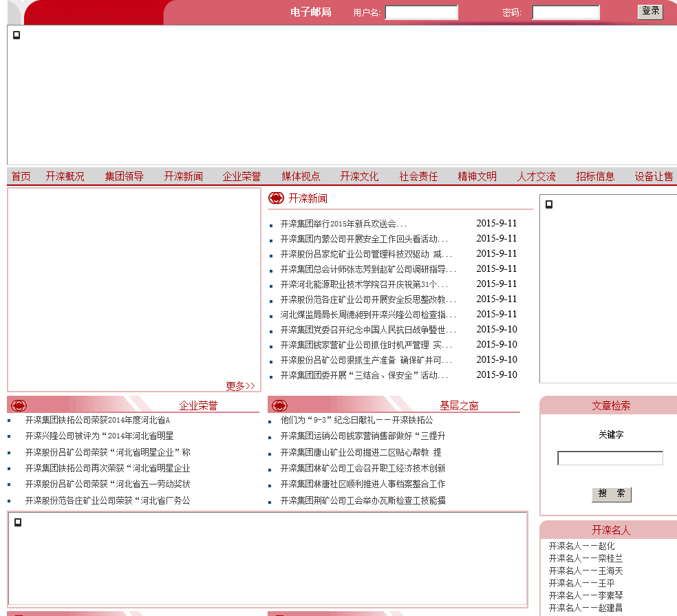This screenshot has height=616, width=677.
Task: Open 开滦名人——赵化
Action: [581, 546]
